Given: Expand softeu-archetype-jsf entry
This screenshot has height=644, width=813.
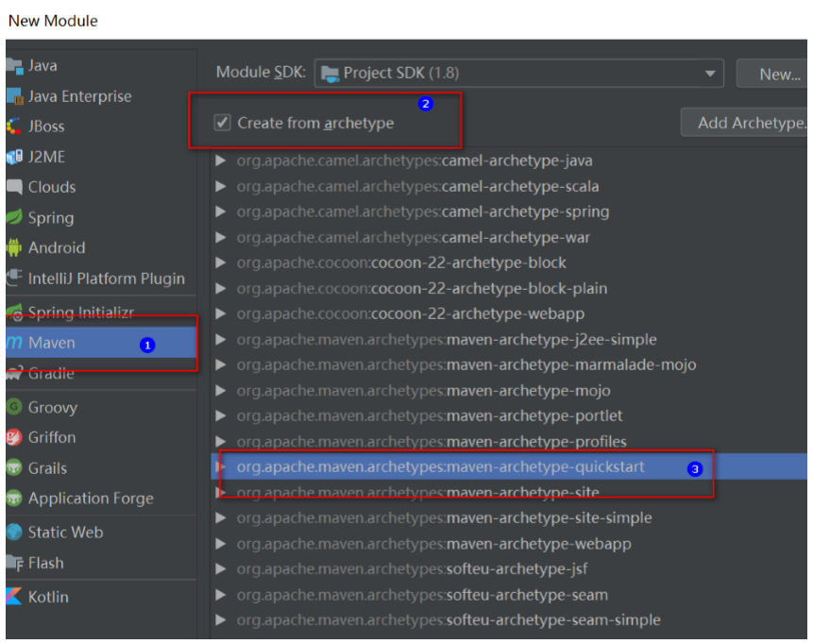Looking at the screenshot, I should pyautogui.click(x=221, y=569).
